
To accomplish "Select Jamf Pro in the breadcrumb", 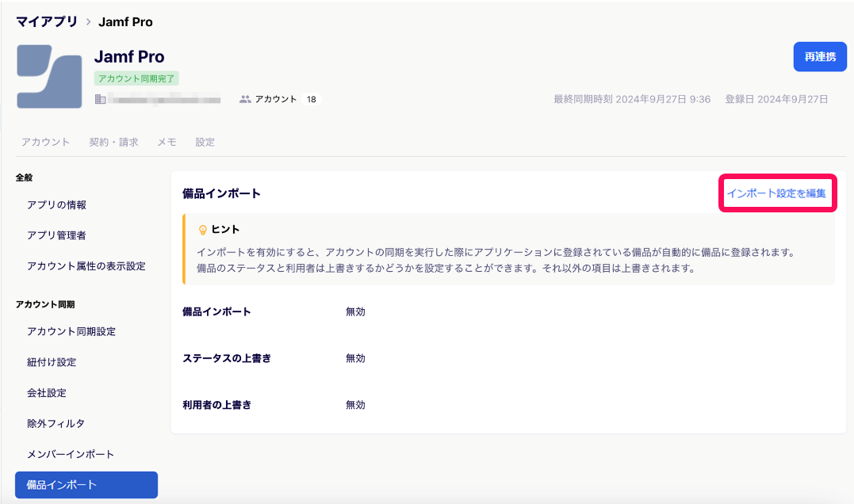I will (x=125, y=22).
